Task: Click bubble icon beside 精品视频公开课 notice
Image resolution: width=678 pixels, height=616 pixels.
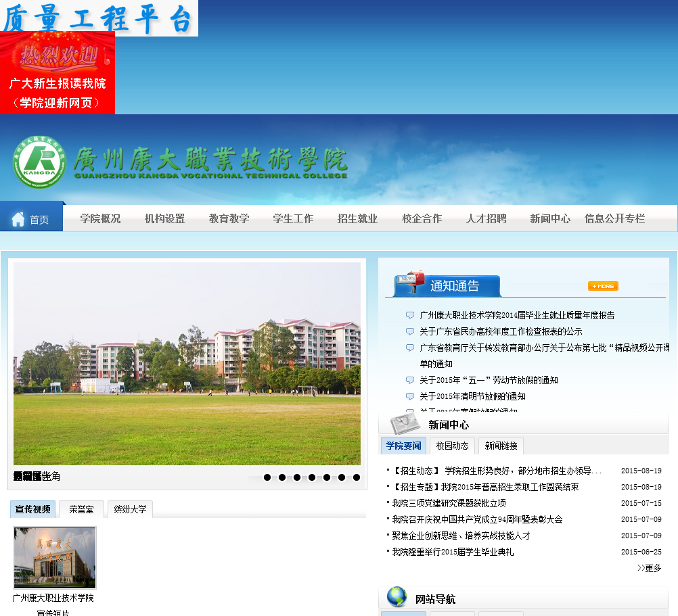Action: (x=409, y=348)
